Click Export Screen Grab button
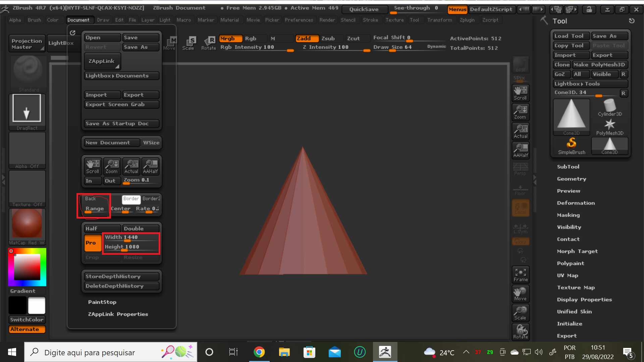644x362 pixels. pos(121,104)
